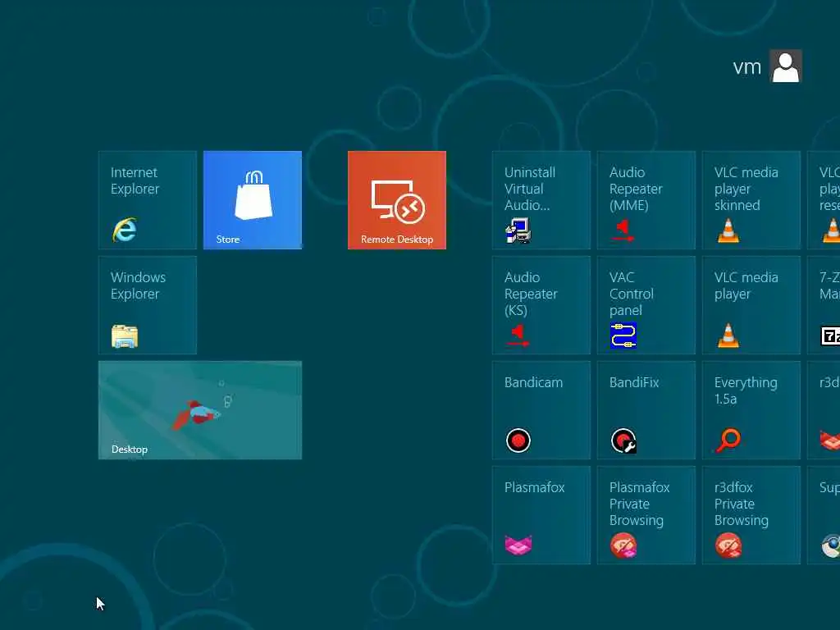Launch Audio Repeater (MME) icon
The width and height of the screenshot is (840, 630).
click(x=623, y=231)
